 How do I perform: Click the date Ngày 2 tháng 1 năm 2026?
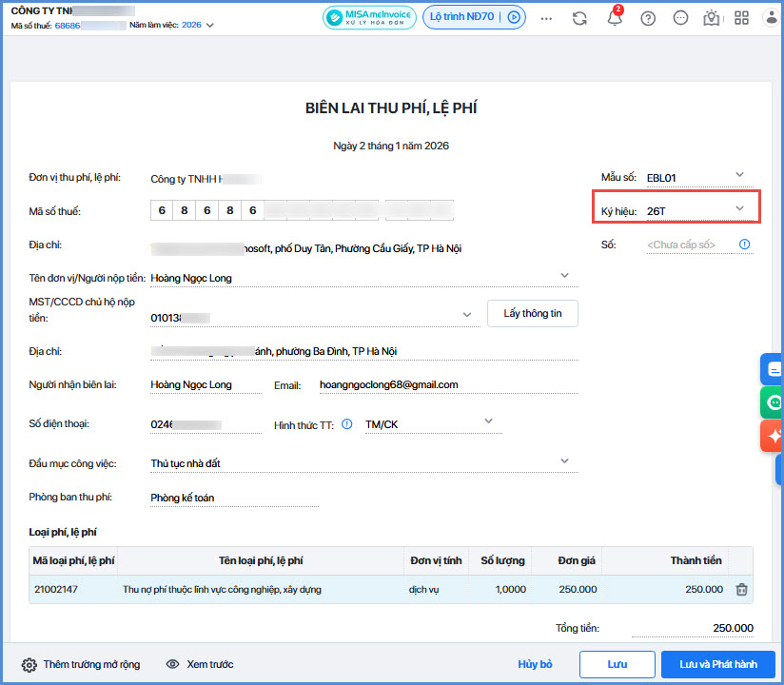[x=391, y=146]
